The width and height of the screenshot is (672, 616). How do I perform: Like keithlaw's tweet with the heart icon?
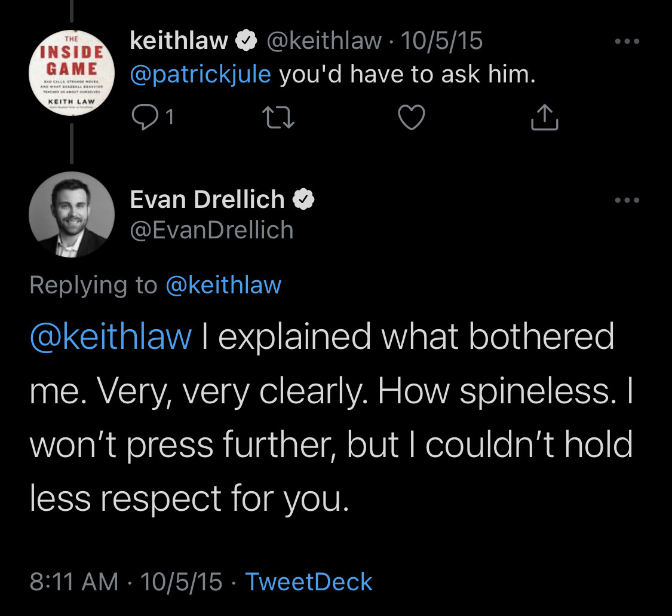(412, 117)
